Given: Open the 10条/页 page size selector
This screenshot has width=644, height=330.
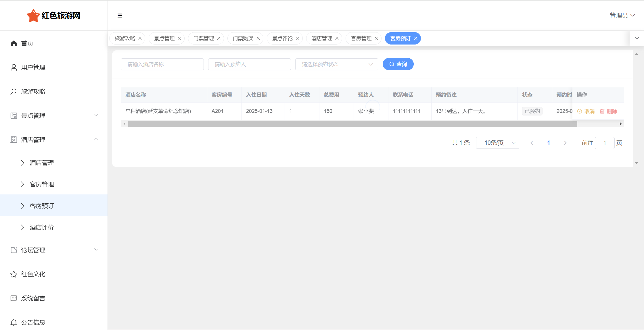Looking at the screenshot, I should (497, 143).
